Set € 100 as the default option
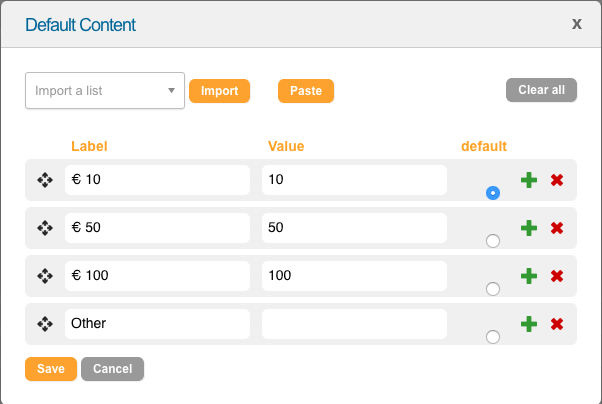Viewport: 602px width, 404px height. click(493, 289)
